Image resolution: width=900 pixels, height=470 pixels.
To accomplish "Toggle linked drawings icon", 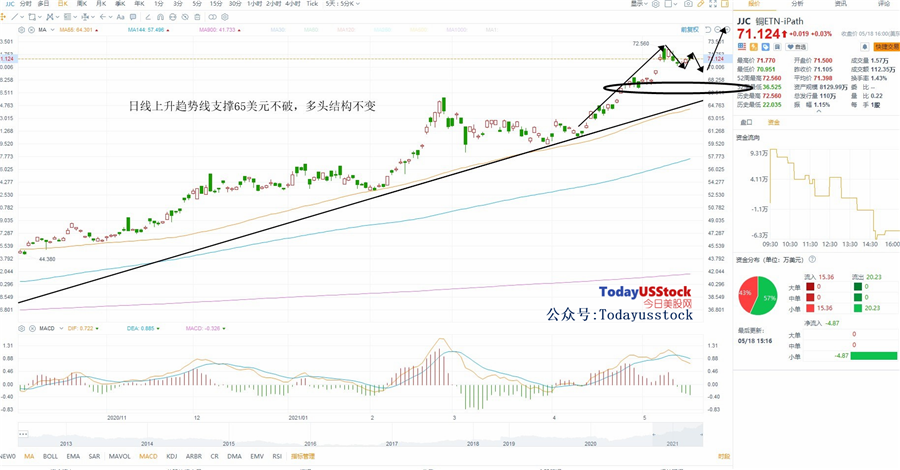I will [x=212, y=17].
